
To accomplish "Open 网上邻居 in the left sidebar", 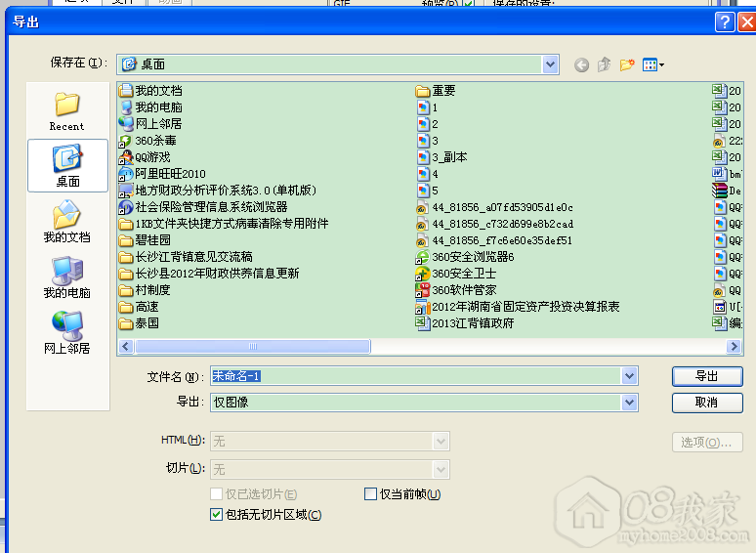I will [66, 333].
